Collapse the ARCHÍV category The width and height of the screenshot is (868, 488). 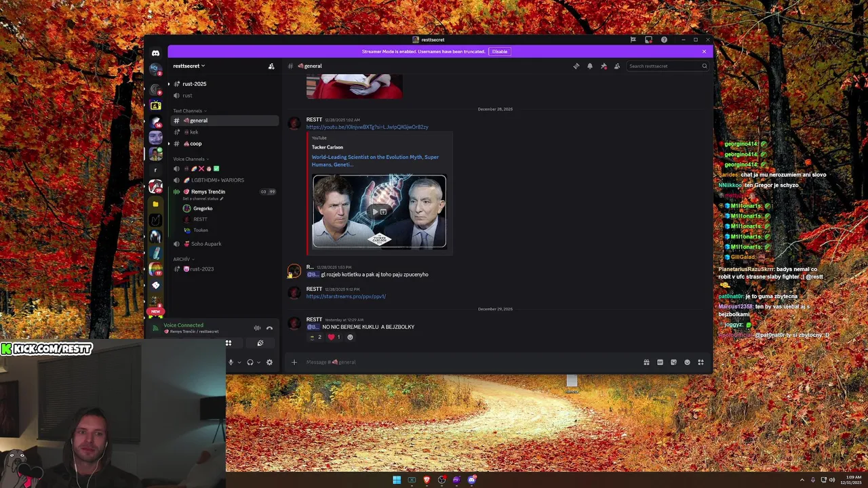coord(183,259)
